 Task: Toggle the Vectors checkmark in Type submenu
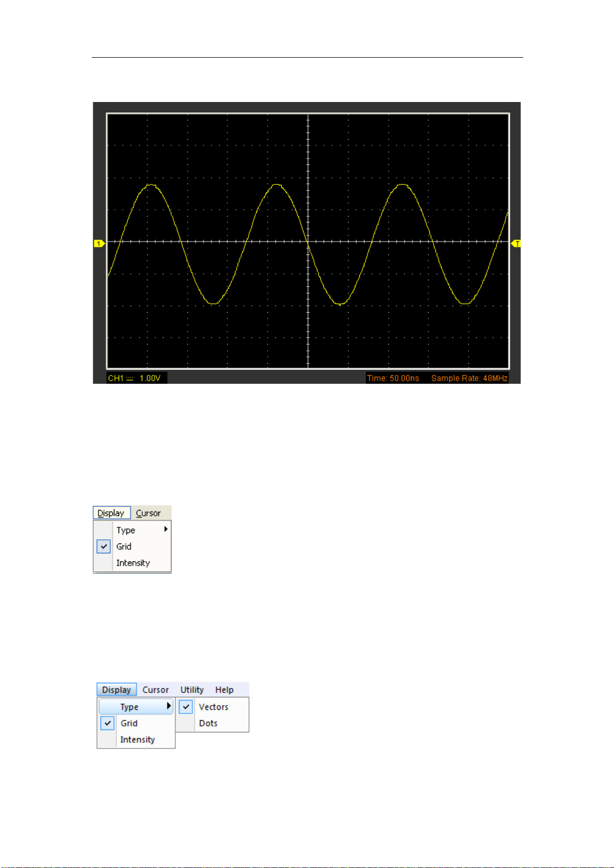186,707
